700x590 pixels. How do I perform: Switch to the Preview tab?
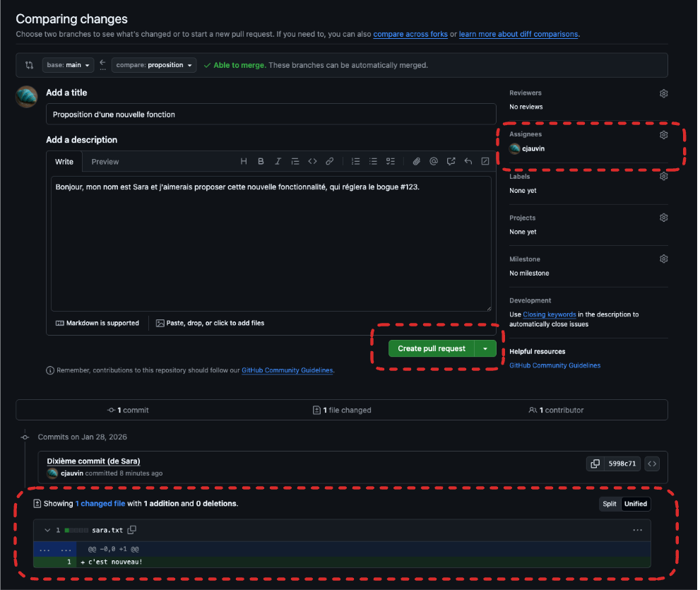(105, 162)
